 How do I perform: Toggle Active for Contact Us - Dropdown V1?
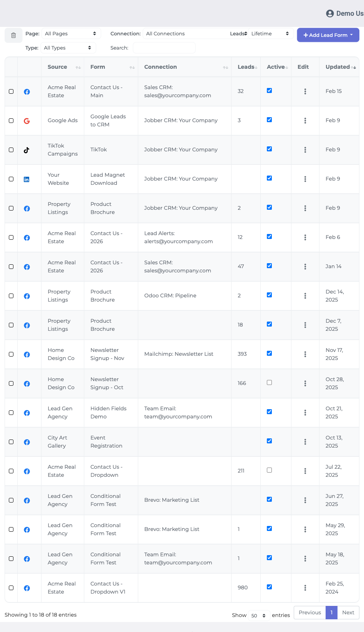(x=270, y=587)
